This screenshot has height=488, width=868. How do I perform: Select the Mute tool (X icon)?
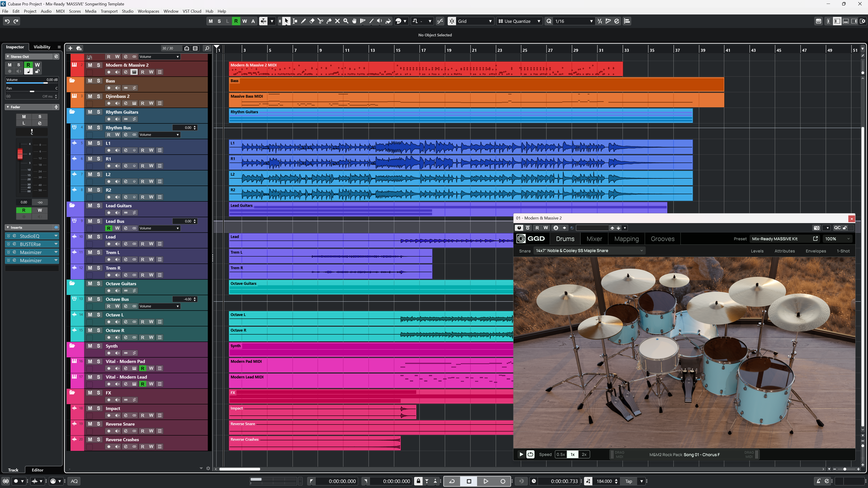[337, 21]
